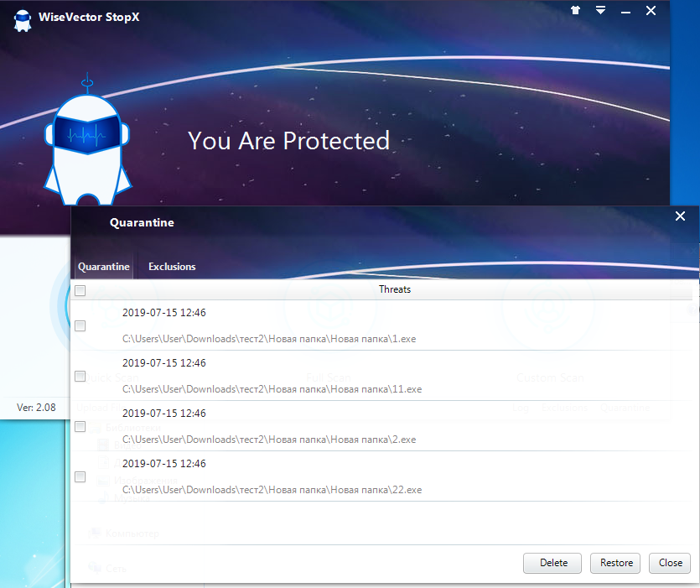Click the You Are Protected status text
Image resolution: width=700 pixels, height=588 pixels.
click(x=288, y=141)
